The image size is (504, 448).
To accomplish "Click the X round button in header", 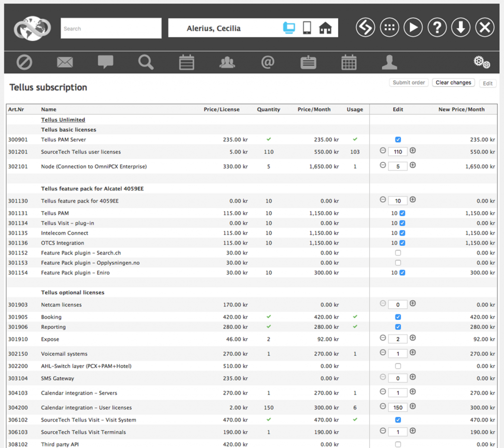I will pyautogui.click(x=485, y=28).
